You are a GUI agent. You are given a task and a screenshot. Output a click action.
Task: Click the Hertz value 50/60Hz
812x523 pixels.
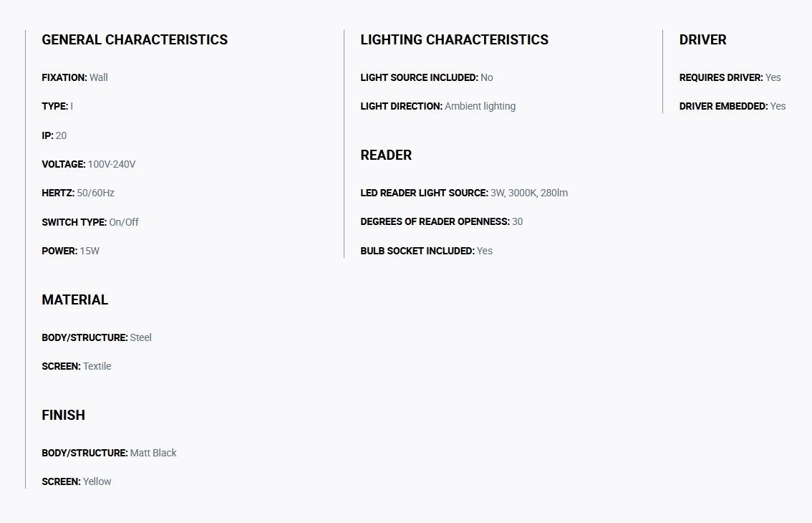tap(95, 193)
